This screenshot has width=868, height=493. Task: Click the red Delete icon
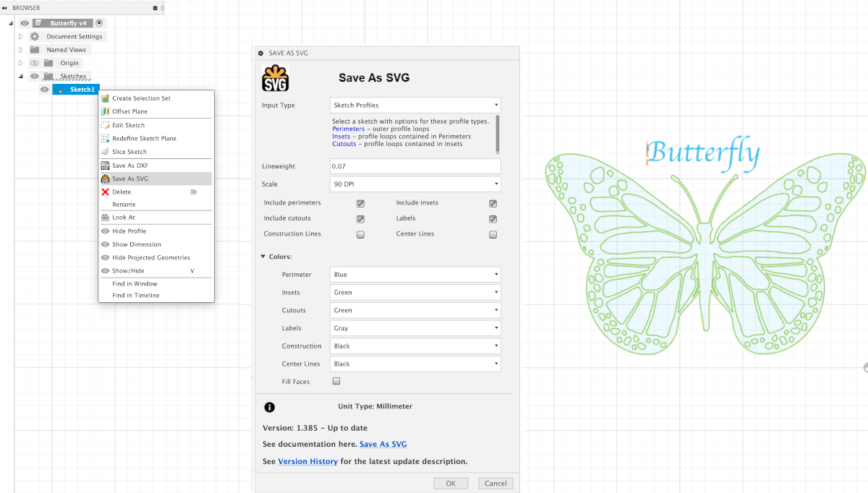tap(106, 192)
